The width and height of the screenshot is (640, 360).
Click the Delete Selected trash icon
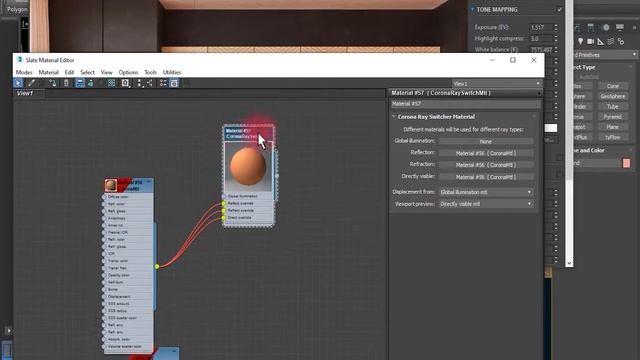(66, 83)
